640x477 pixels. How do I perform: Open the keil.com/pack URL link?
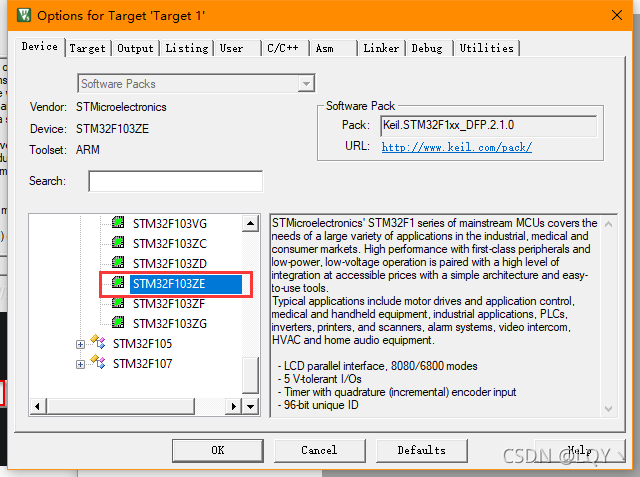[457, 147]
